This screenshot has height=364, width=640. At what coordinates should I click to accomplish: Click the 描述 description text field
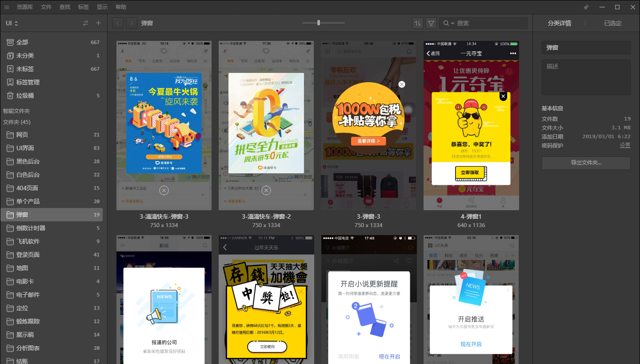(x=586, y=77)
